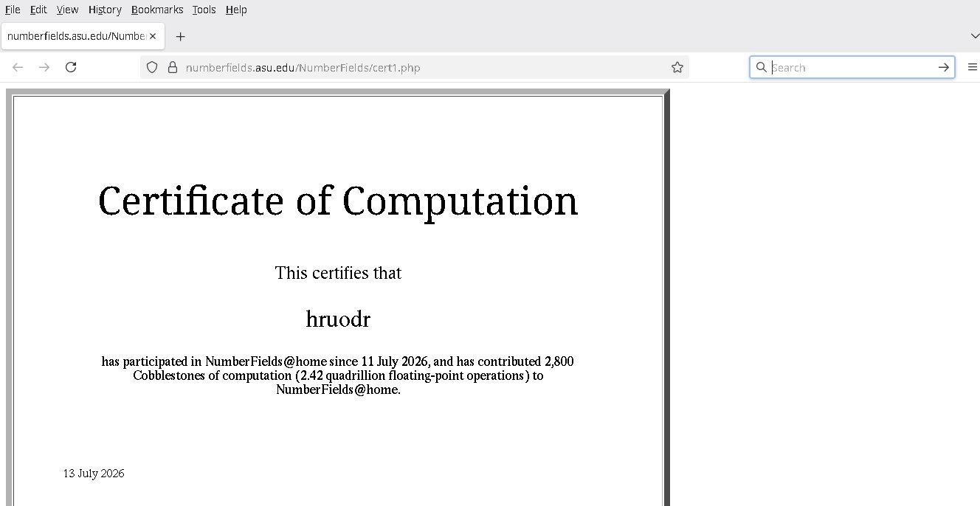The width and height of the screenshot is (980, 506).
Task: Click the username hruodr
Action: 338,319
